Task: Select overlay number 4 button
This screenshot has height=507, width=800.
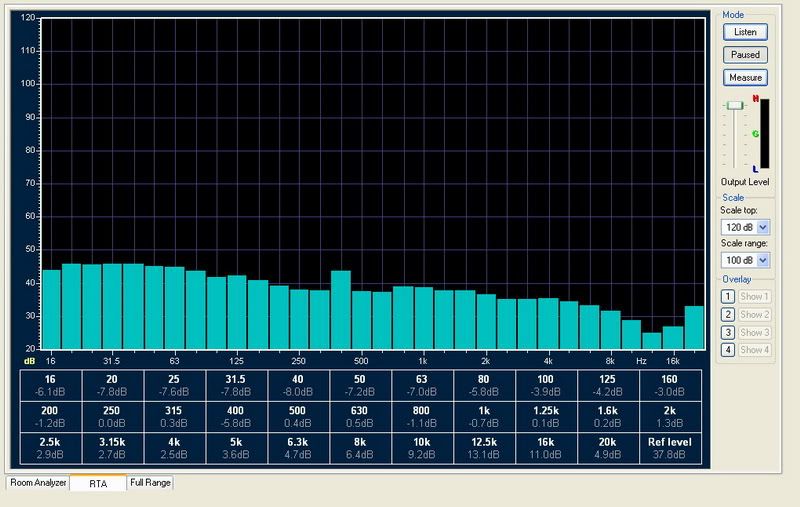Action: (x=727, y=350)
